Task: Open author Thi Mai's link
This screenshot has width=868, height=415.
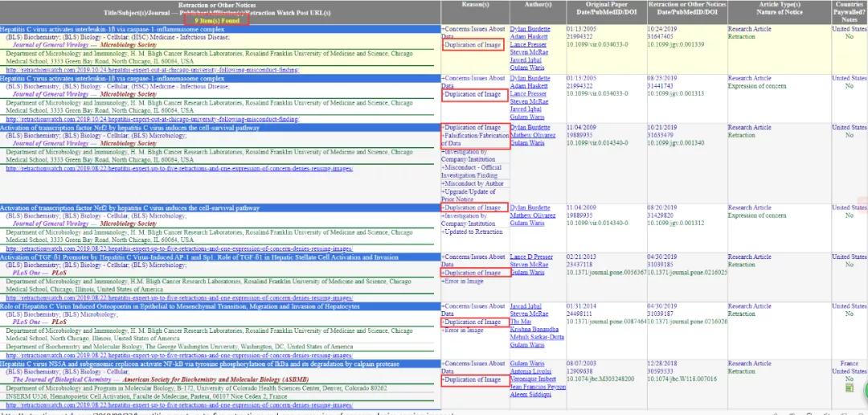Action: [520, 322]
